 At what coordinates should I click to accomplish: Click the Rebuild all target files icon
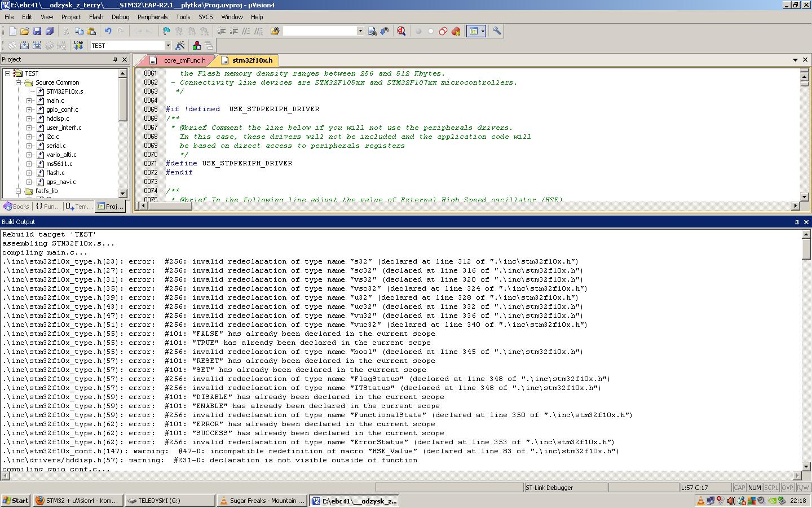(37, 45)
